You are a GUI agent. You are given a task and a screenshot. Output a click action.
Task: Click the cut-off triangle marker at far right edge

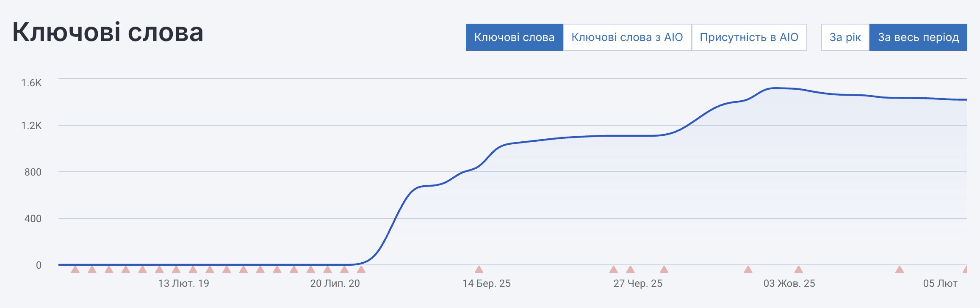tap(965, 269)
